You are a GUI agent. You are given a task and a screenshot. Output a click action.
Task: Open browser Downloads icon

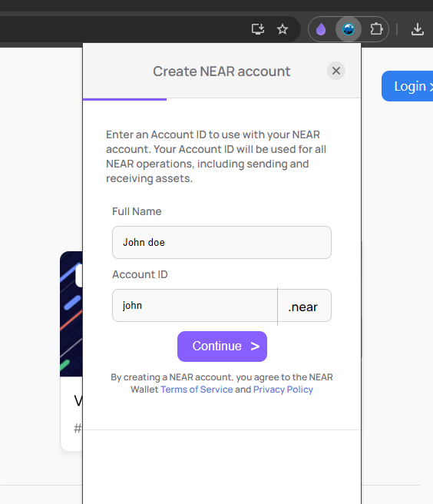point(417,29)
